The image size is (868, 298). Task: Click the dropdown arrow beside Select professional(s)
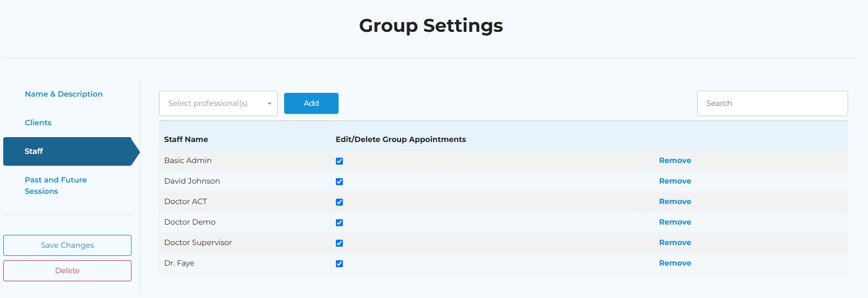coord(269,104)
